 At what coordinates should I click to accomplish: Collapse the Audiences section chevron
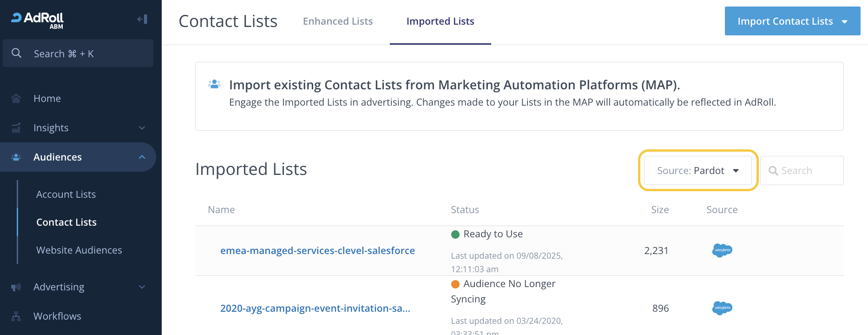click(x=142, y=157)
